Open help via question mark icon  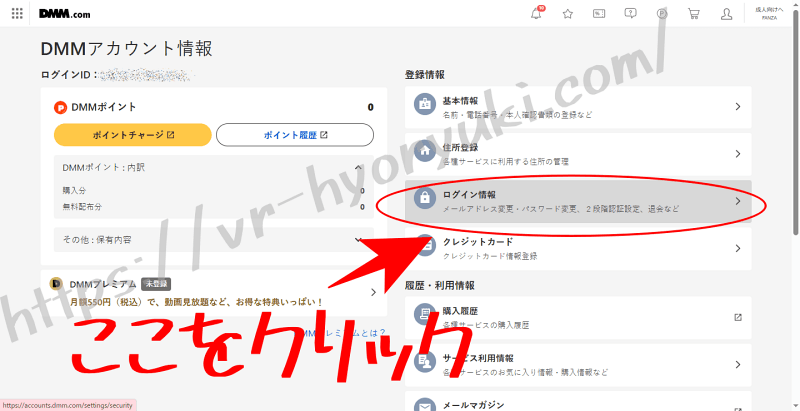(630, 14)
